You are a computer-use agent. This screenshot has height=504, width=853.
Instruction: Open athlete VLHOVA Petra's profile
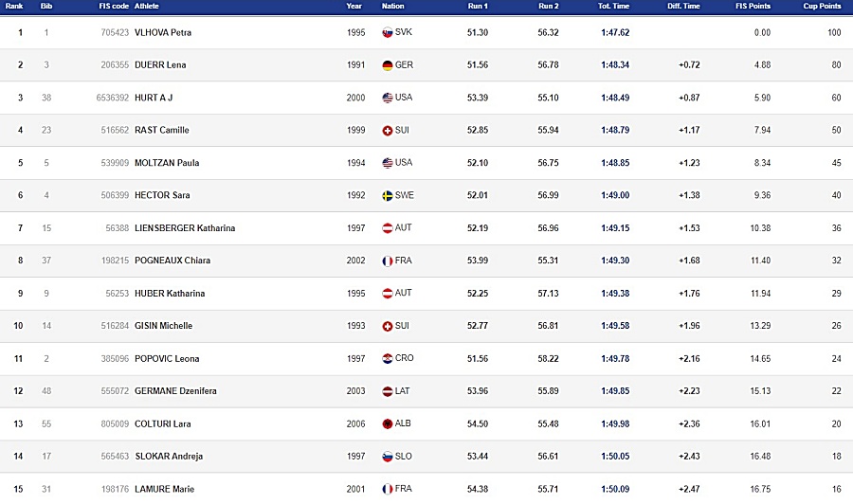(163, 32)
